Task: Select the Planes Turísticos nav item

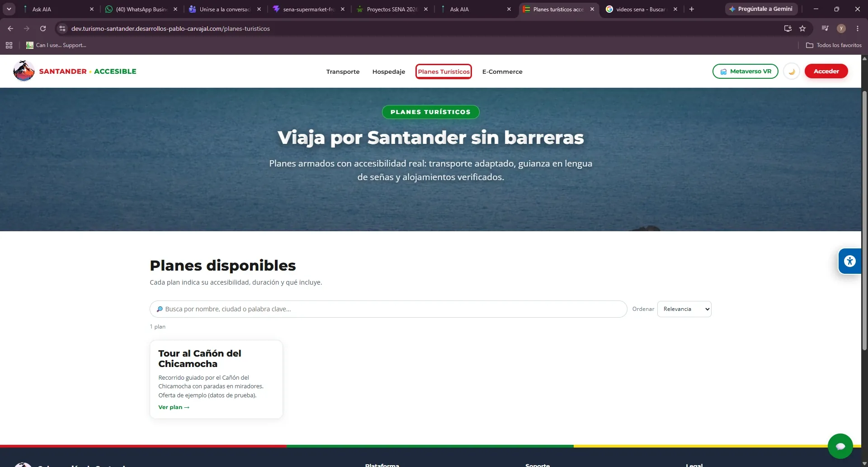Action: pos(443,71)
